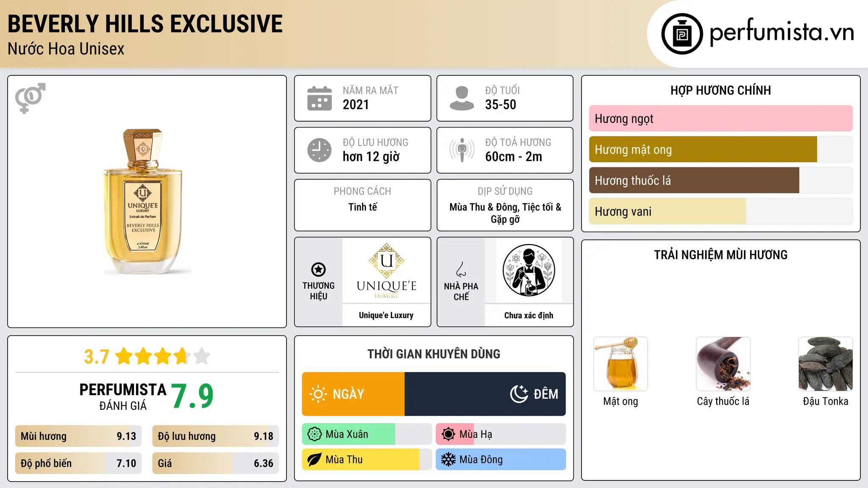Open the Unique'e Luxury brand name link

386,315
